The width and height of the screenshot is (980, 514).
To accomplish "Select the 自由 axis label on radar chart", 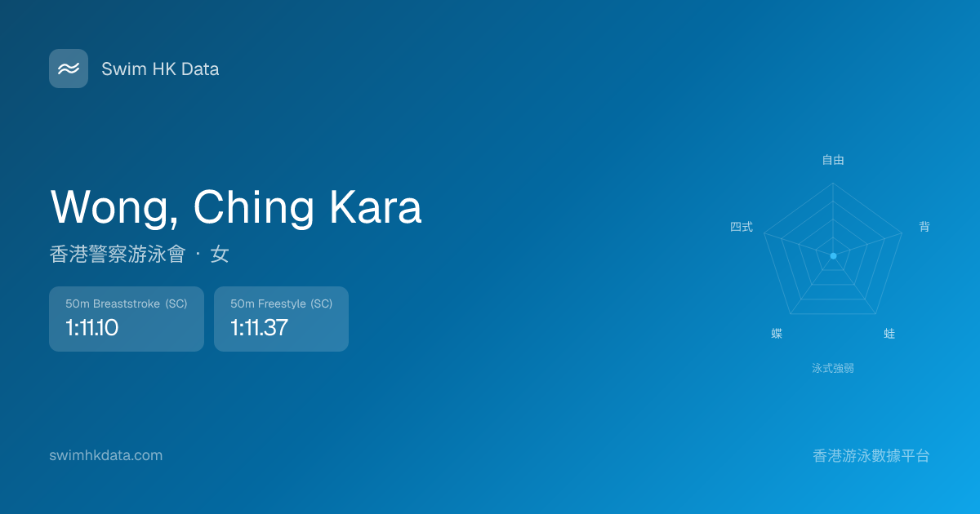I will click(x=833, y=160).
